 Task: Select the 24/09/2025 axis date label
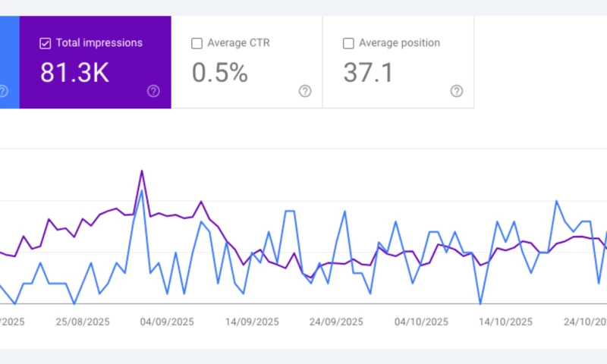[x=336, y=322]
